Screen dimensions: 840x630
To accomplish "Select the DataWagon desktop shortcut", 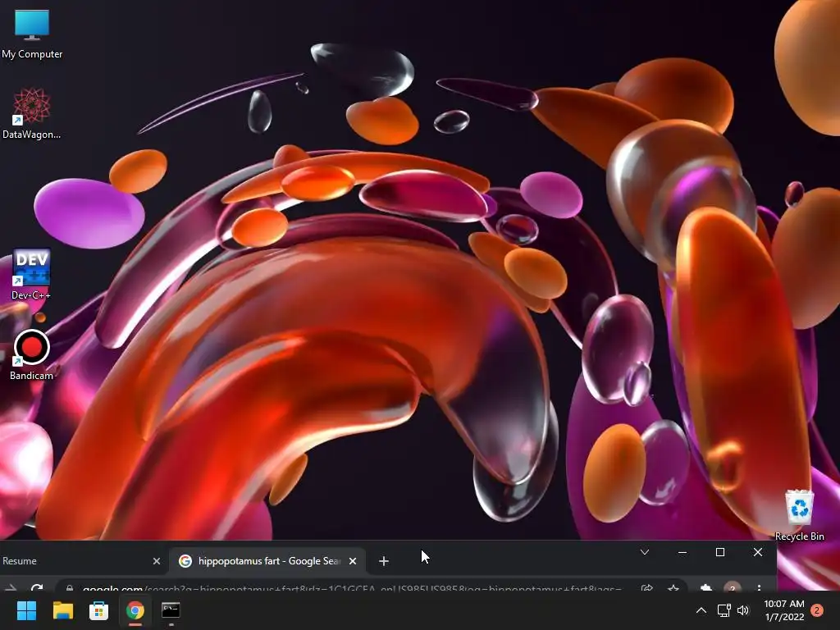I will click(x=32, y=113).
